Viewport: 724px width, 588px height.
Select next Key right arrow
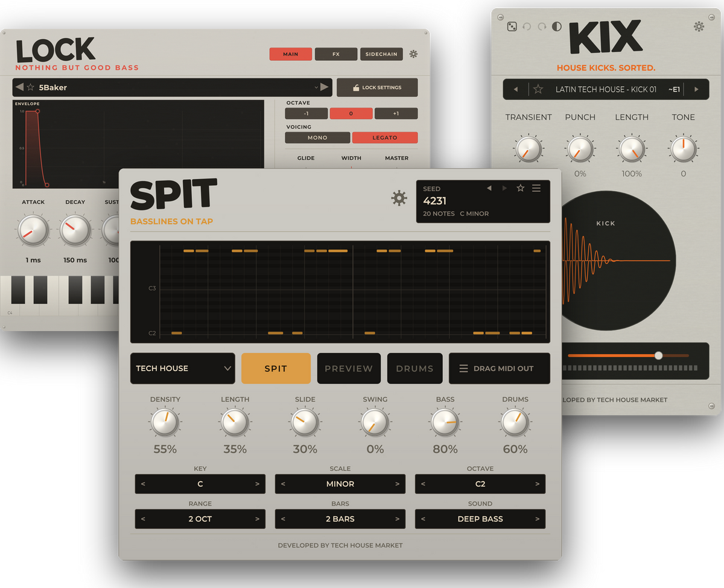coord(257,484)
